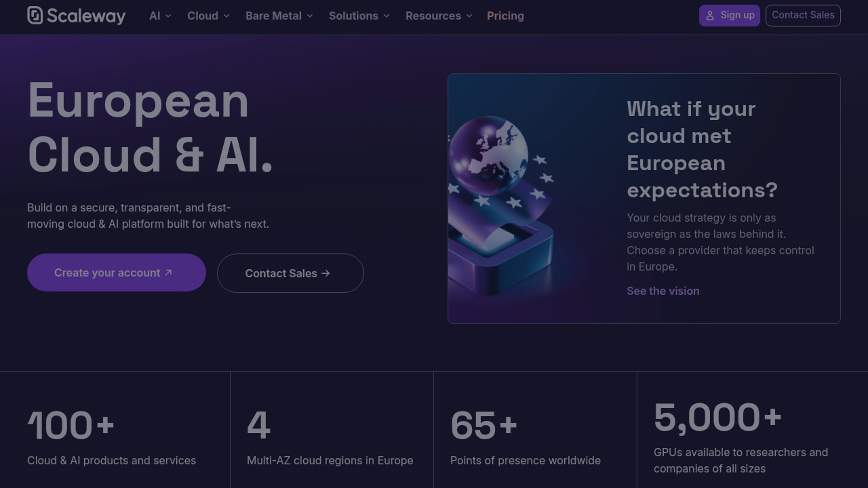This screenshot has height=488, width=868.
Task: Click the 'Build on a secure, transparent' paragraph
Action: click(148, 216)
